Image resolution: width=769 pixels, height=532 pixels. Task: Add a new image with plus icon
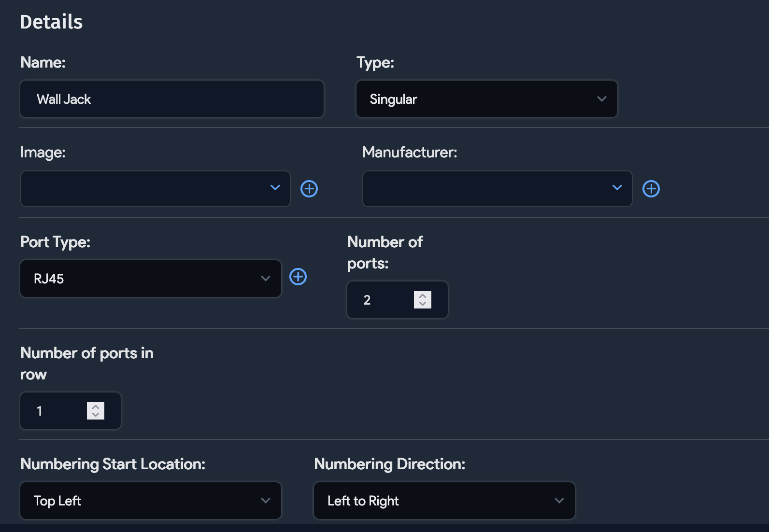tap(309, 189)
